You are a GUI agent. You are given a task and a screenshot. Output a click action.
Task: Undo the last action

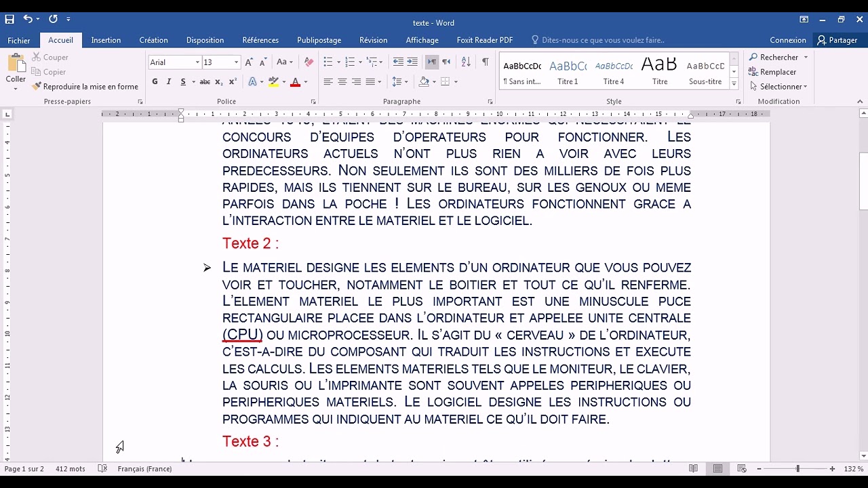coord(28,19)
